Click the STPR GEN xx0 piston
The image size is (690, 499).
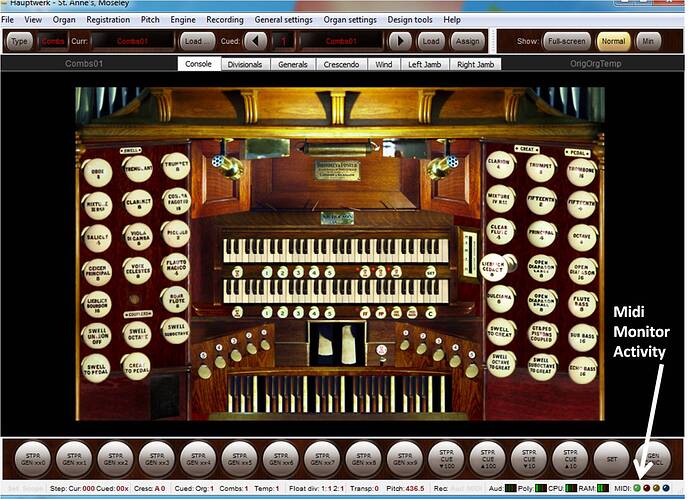tap(33, 459)
